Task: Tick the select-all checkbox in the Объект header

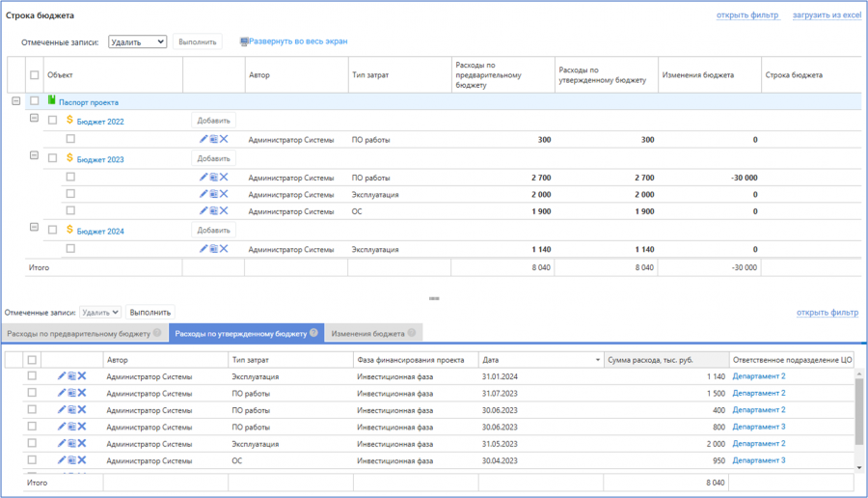Action: pos(35,75)
